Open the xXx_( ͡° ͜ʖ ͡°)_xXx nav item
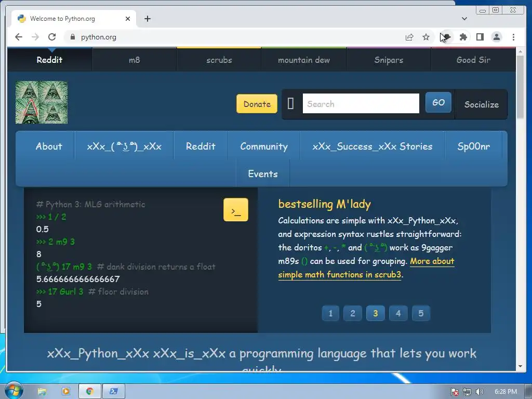 click(x=124, y=146)
